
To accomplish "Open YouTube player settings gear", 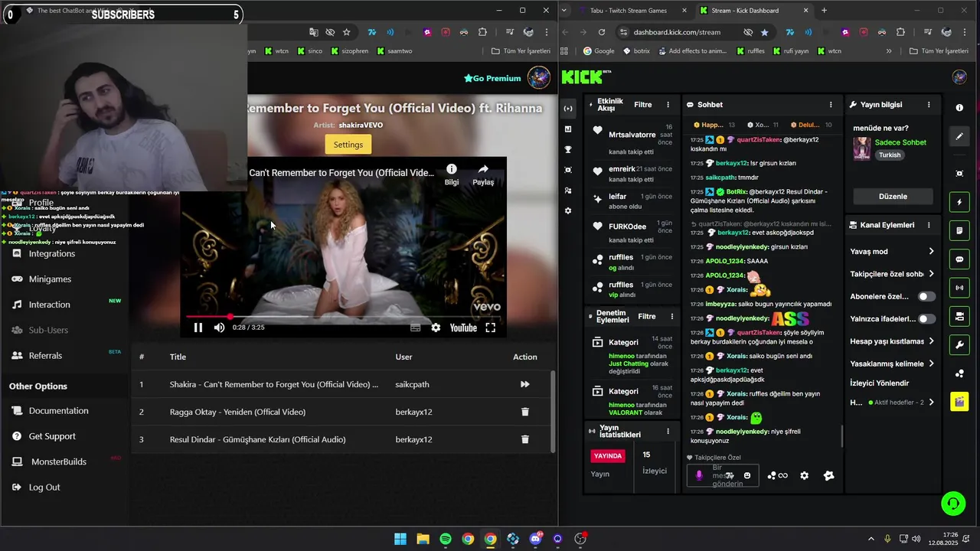I will click(x=436, y=328).
